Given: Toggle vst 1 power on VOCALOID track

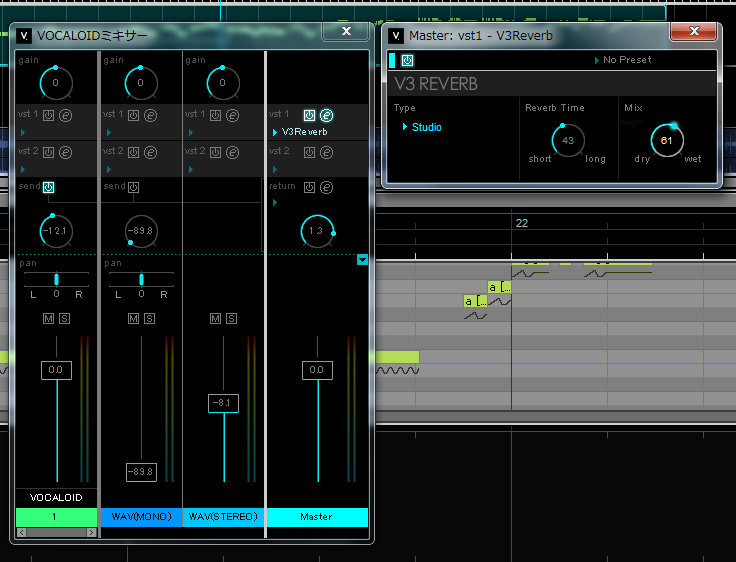Looking at the screenshot, I should 48,115.
